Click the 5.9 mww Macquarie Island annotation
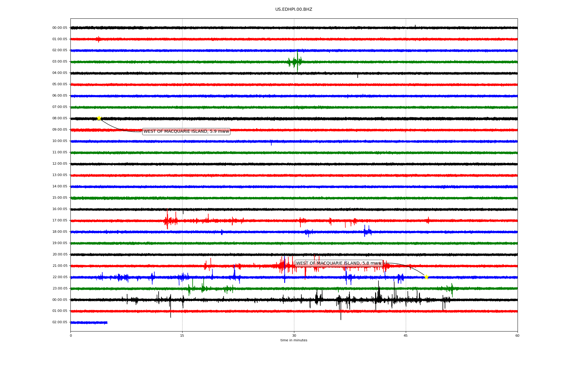 point(186,131)
